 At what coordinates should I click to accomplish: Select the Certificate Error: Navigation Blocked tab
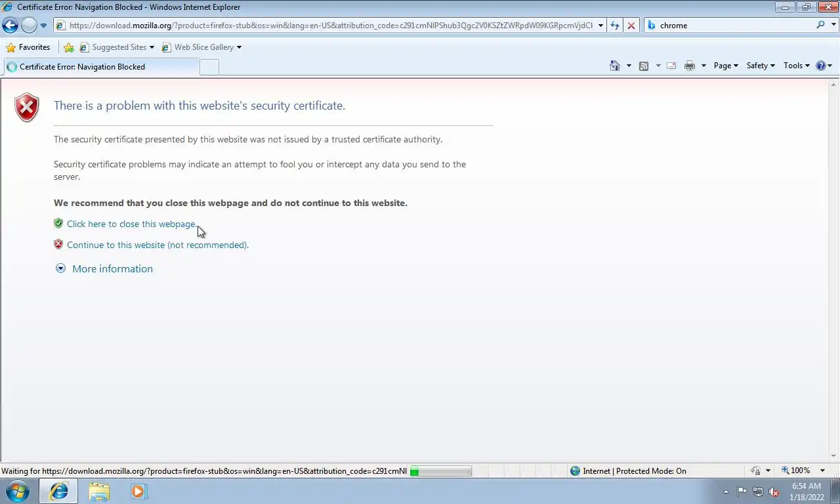(x=101, y=66)
